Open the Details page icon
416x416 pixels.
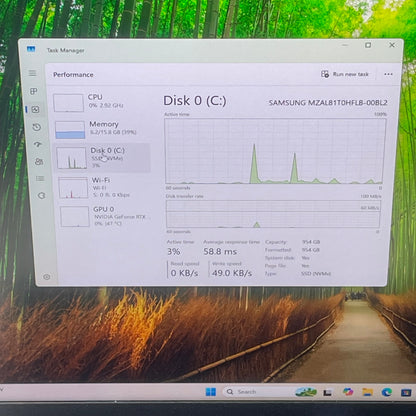coord(40,179)
